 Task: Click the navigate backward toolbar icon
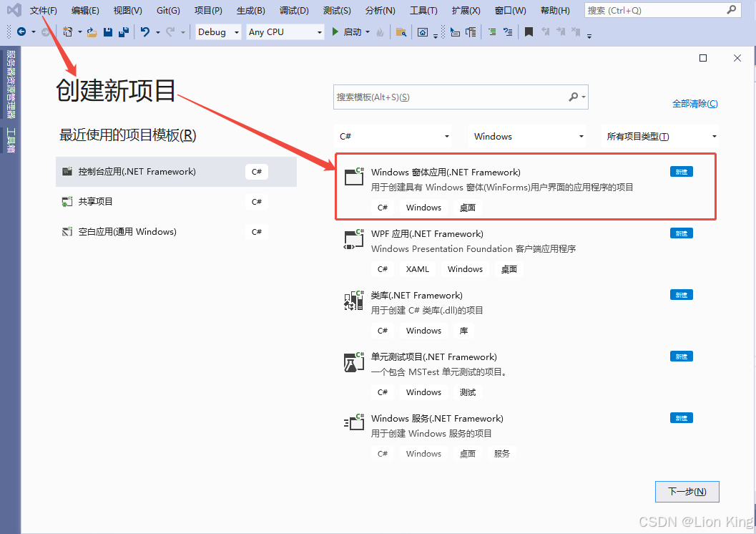pos(21,31)
